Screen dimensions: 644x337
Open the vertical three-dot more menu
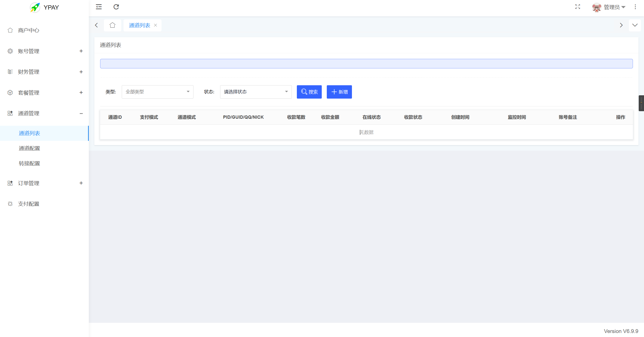(635, 7)
